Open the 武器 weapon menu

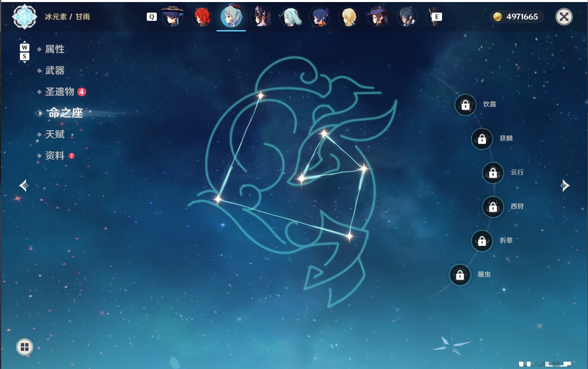[55, 71]
